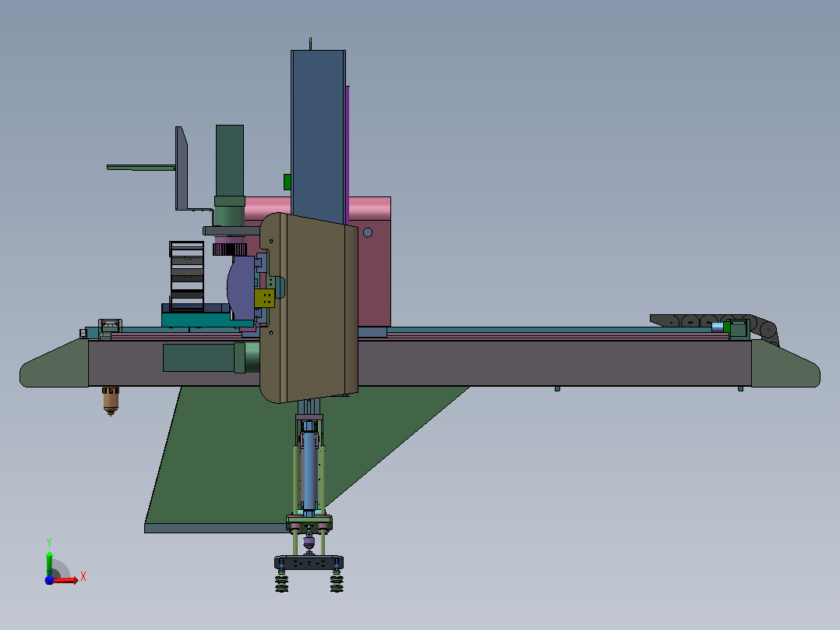The width and height of the screenshot is (840, 630).
Task: Select the toothed pinion gear below the motor
Action: (230, 250)
